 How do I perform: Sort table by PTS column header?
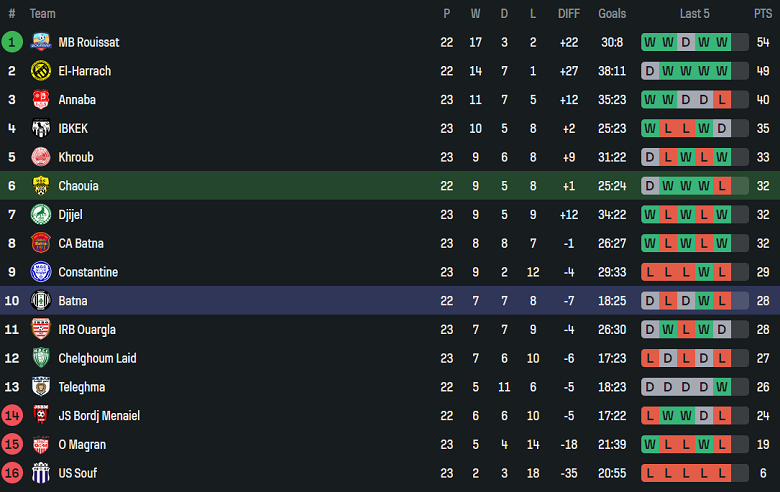coord(763,14)
